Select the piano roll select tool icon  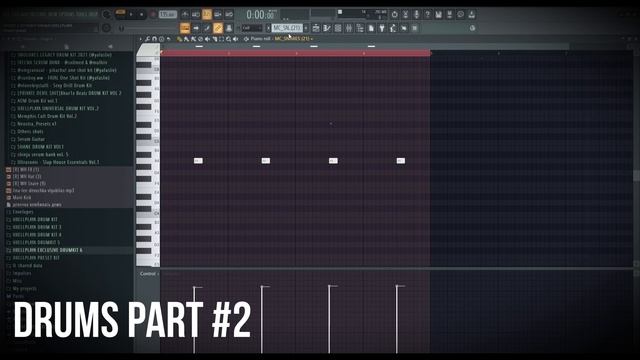coord(221,39)
